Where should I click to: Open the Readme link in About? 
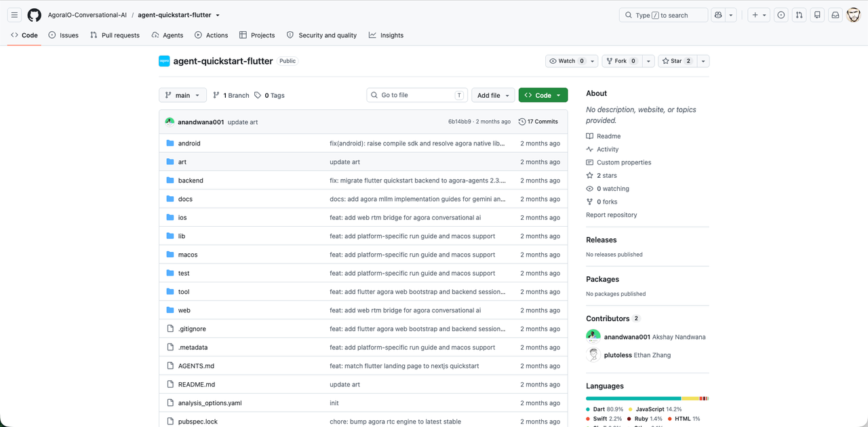pos(604,136)
